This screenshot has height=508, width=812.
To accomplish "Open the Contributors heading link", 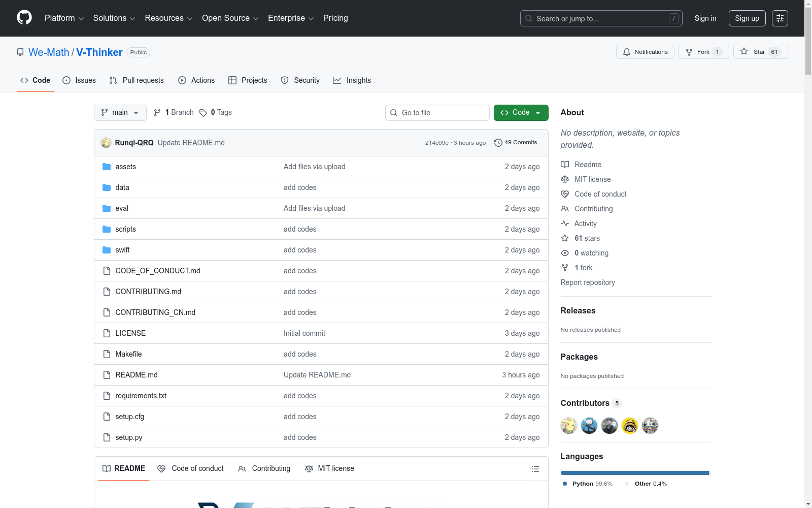I will coord(591,403).
